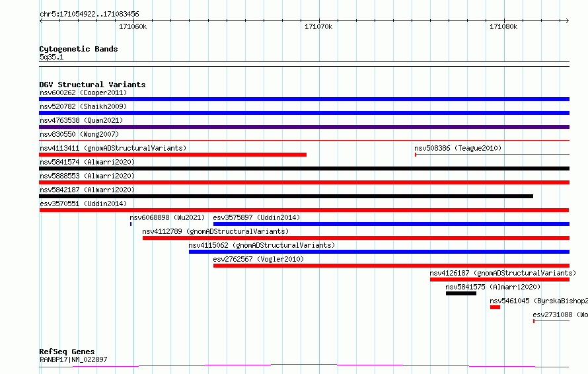Select nsv5842187 (Almarri2020) label
This screenshot has height=374, width=588.
coord(87,190)
